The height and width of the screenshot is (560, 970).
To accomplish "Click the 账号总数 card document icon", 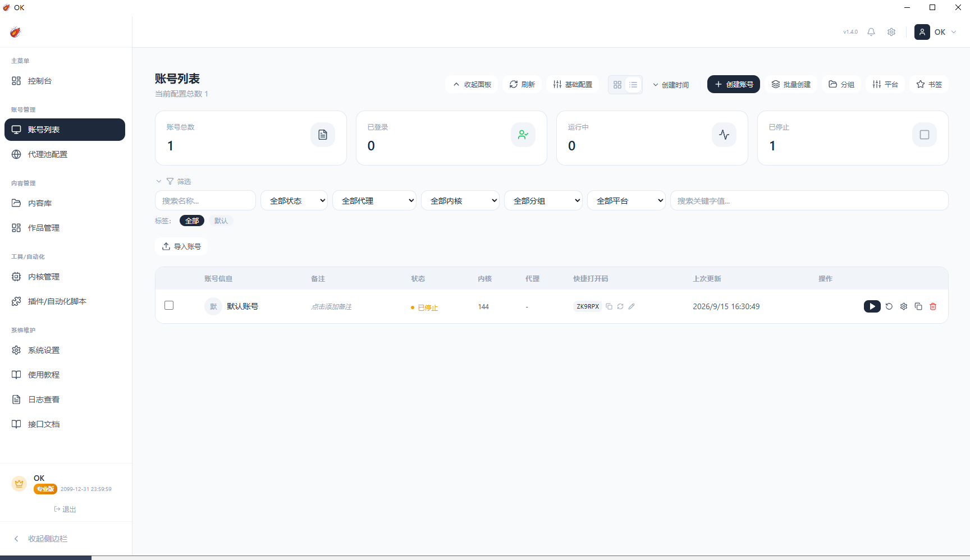I will tap(323, 135).
